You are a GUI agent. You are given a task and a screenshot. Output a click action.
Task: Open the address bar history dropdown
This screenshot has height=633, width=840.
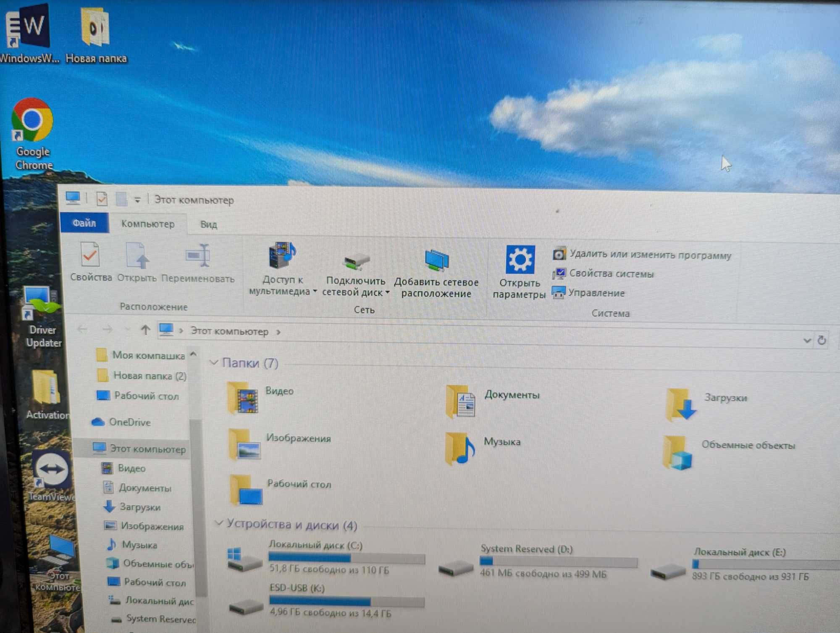pyautogui.click(x=807, y=340)
